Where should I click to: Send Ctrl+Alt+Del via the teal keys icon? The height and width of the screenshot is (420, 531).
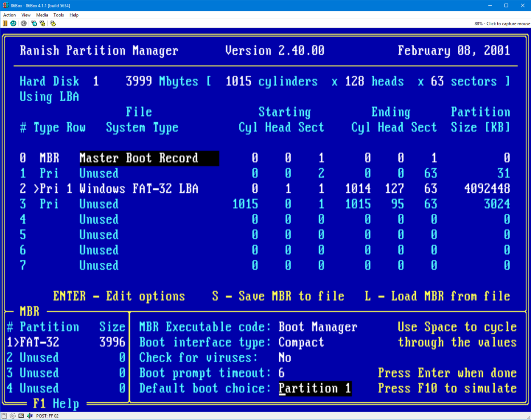click(x=34, y=23)
